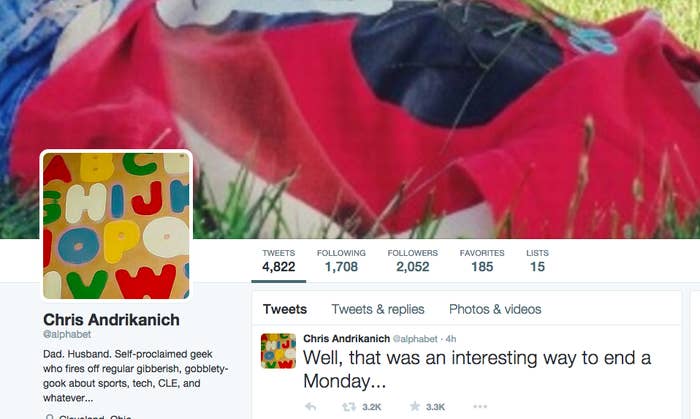Open the Photos & videos tab
This screenshot has height=419, width=700.
tap(495, 309)
